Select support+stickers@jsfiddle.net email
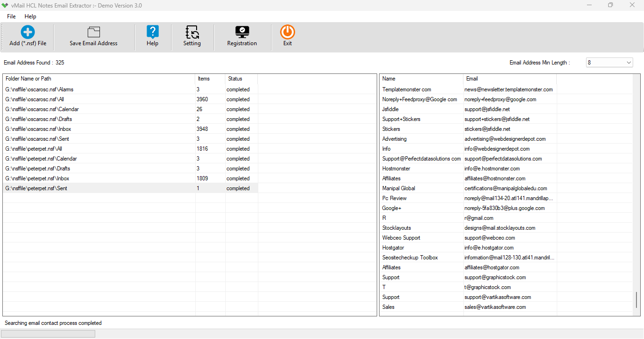 pos(497,119)
